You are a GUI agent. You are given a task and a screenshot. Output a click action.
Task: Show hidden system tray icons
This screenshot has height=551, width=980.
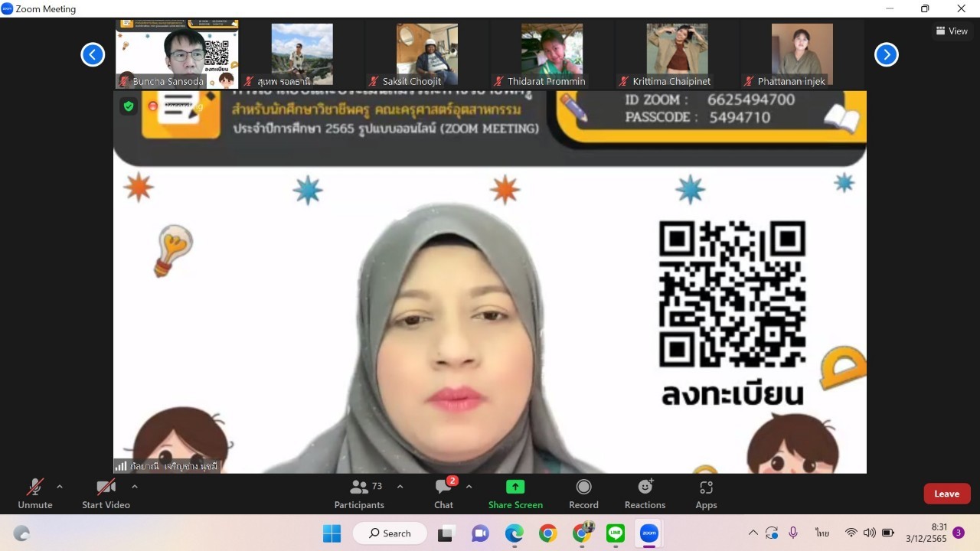click(x=753, y=533)
